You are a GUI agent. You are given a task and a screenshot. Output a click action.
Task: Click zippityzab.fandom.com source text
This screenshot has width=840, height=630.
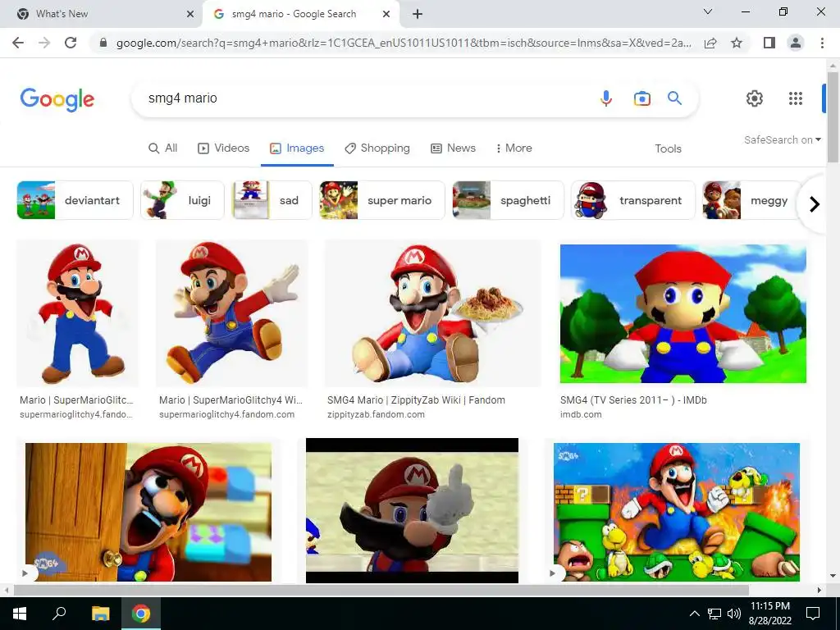tap(376, 414)
